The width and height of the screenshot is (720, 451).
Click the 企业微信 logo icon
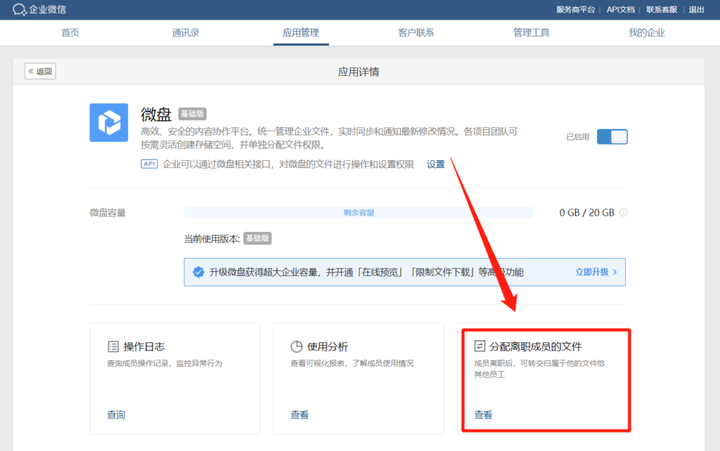[x=19, y=10]
